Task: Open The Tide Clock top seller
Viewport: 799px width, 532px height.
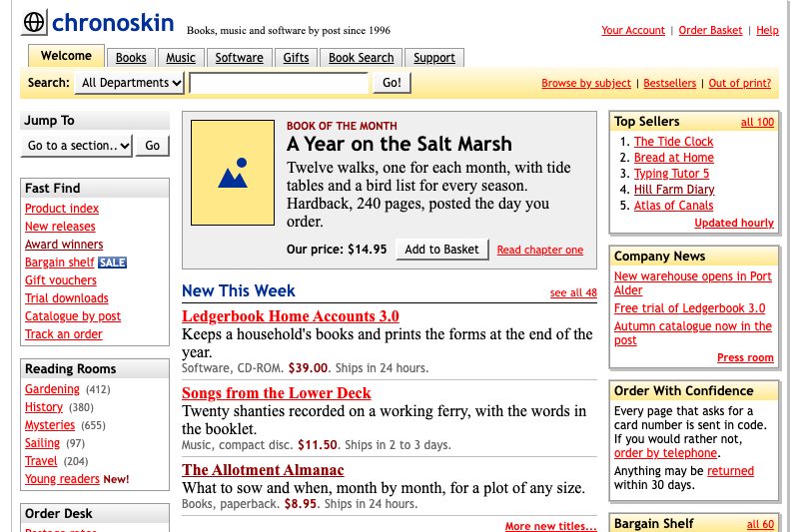Action: 673,142
